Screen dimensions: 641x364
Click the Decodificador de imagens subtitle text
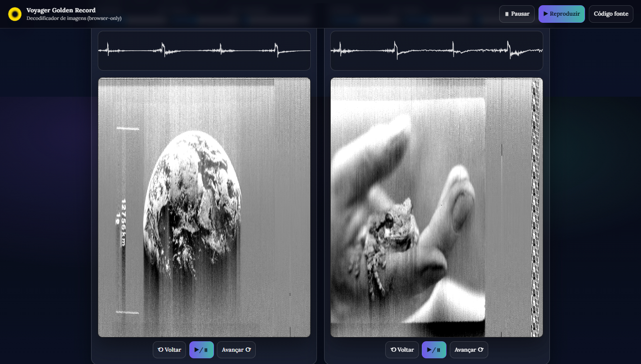[74, 18]
